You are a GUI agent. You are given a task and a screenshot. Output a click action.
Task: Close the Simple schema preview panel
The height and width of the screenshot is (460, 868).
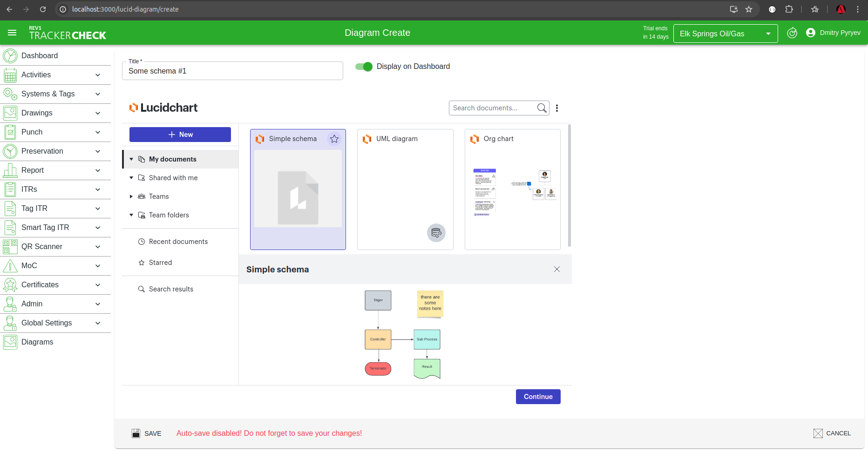point(557,269)
